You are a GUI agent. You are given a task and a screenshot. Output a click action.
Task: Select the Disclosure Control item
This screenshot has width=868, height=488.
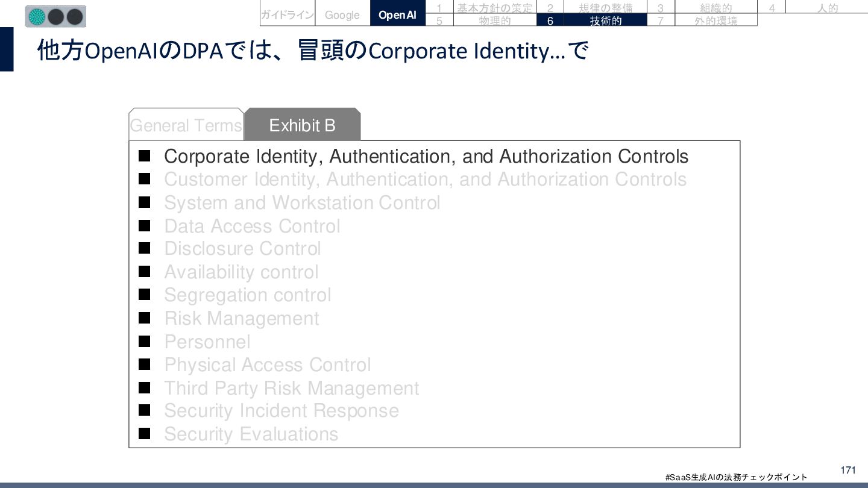pos(242,249)
